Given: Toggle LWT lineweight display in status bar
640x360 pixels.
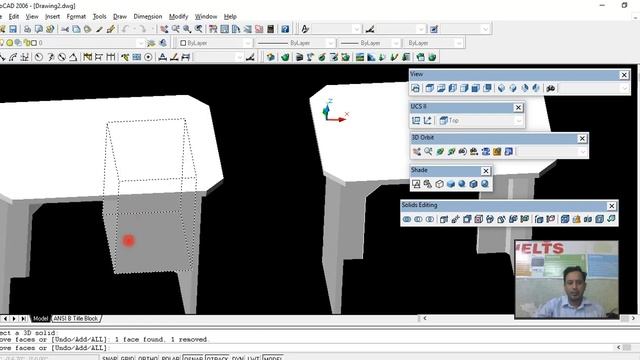Looking at the screenshot, I should [253, 358].
